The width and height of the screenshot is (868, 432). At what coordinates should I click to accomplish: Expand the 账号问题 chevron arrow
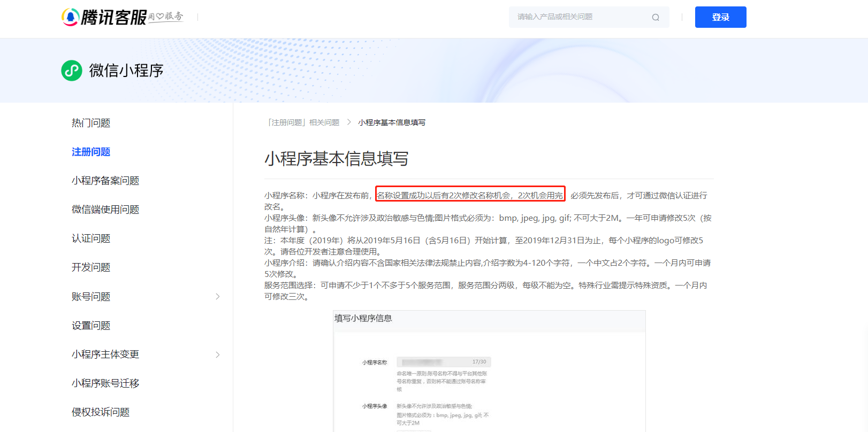pyautogui.click(x=218, y=297)
